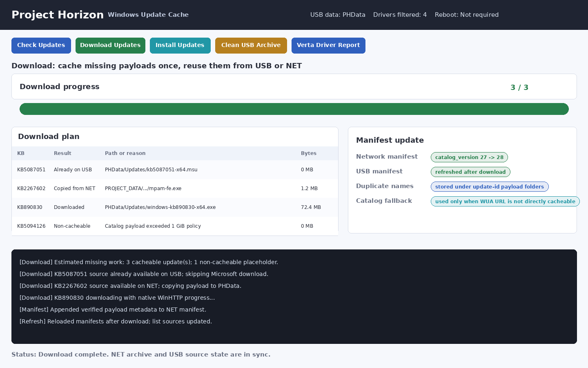Select path PROJECT_DATA/.../mpam-fe.exe
588x368 pixels.
pyautogui.click(x=143, y=188)
